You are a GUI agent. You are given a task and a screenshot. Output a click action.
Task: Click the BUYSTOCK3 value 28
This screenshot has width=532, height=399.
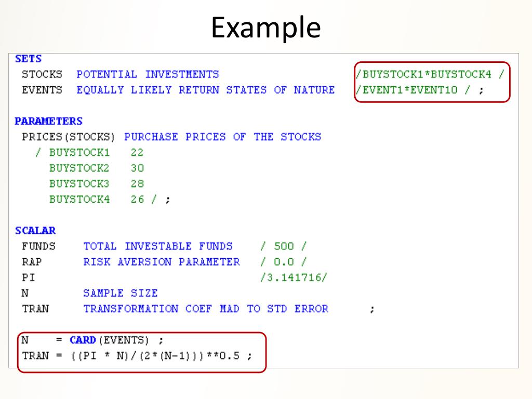point(137,183)
